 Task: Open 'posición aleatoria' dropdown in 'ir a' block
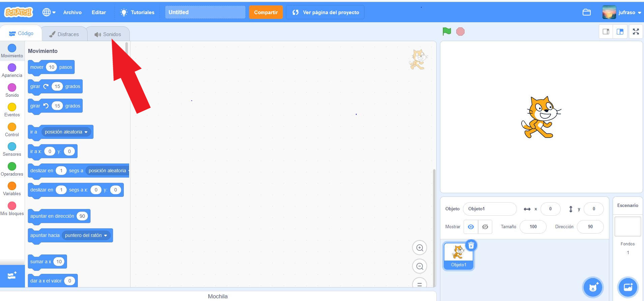click(x=86, y=132)
